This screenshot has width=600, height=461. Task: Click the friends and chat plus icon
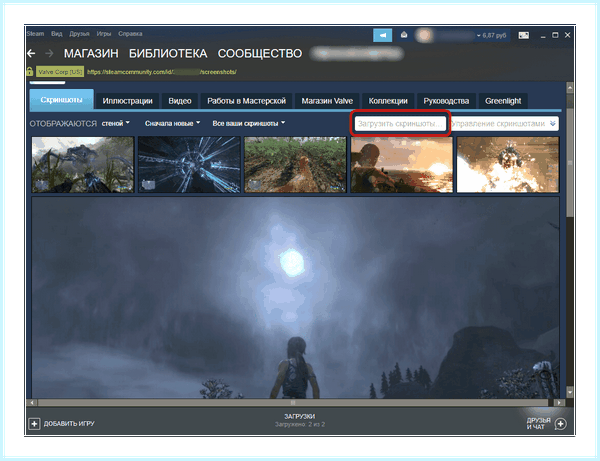click(561, 424)
